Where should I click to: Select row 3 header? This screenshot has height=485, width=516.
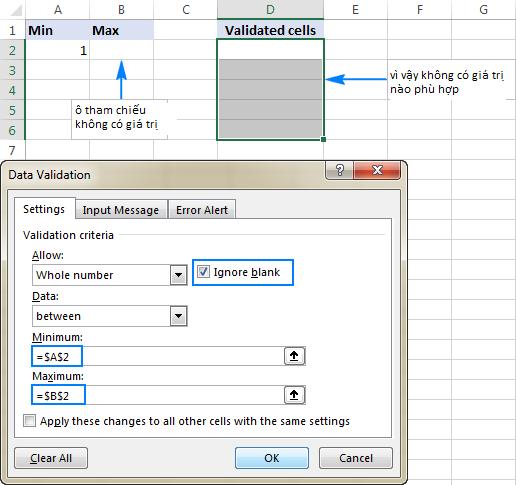click(12, 70)
